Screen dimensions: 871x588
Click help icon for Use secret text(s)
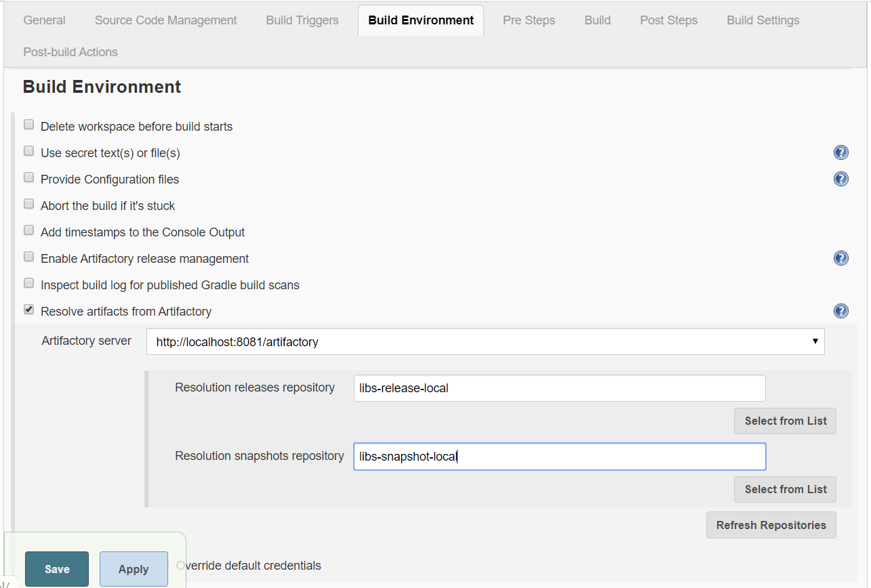(x=840, y=152)
